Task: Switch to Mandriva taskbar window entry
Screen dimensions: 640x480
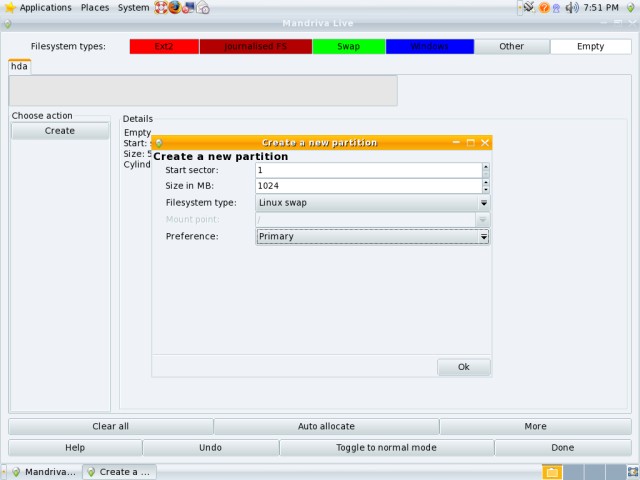Action: click(x=45, y=472)
